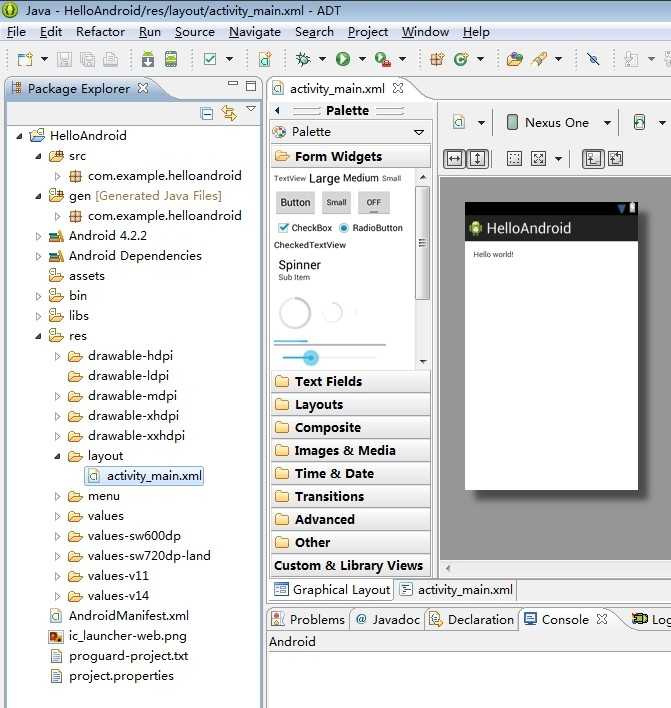This screenshot has height=708, width=671.
Task: Click the Lint check icon in toolbar
Action: coord(210,59)
